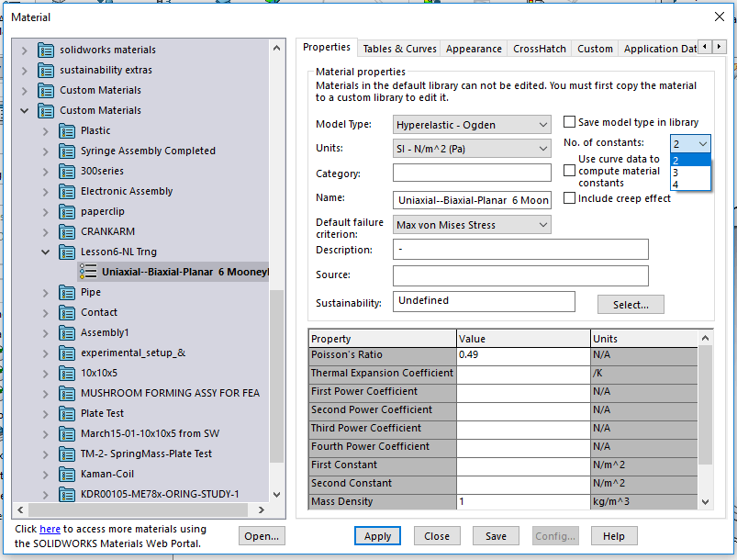Click the tree horizontal scrollbar right arrow
Screen dimensions: 737x560
coord(262,510)
